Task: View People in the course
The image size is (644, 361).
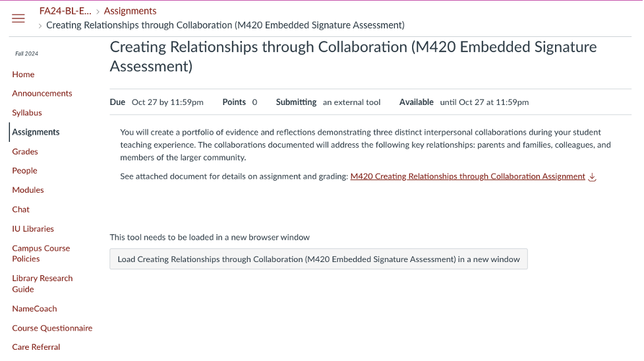Action: coord(24,171)
